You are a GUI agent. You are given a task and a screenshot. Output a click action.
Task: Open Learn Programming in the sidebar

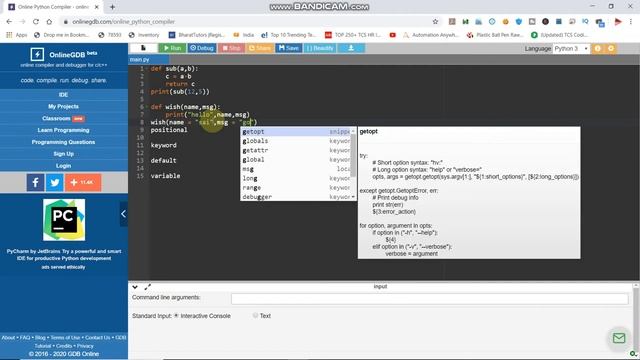coord(64,130)
